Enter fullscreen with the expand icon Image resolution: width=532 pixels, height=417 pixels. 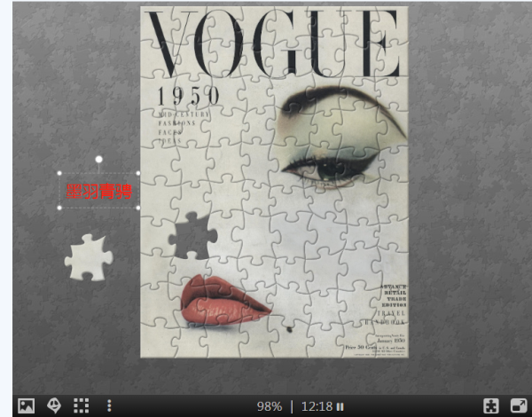coord(519,405)
